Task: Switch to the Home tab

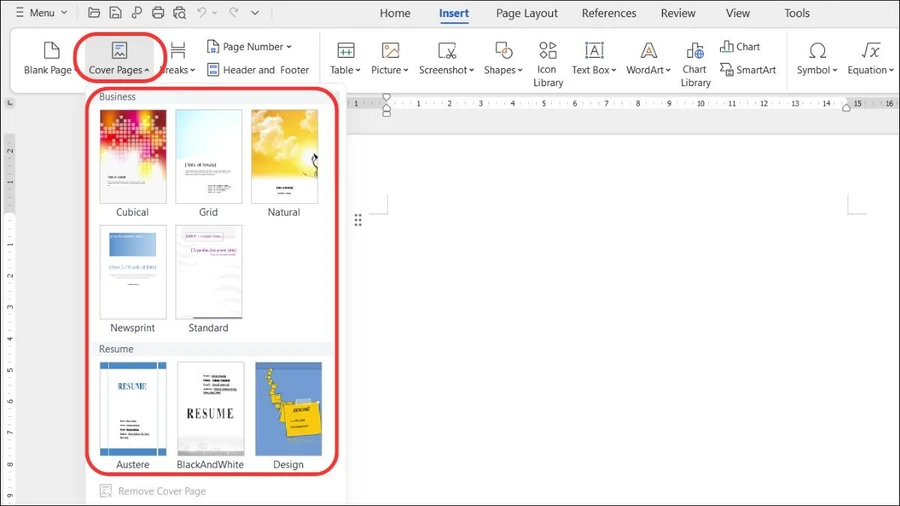Action: [395, 13]
